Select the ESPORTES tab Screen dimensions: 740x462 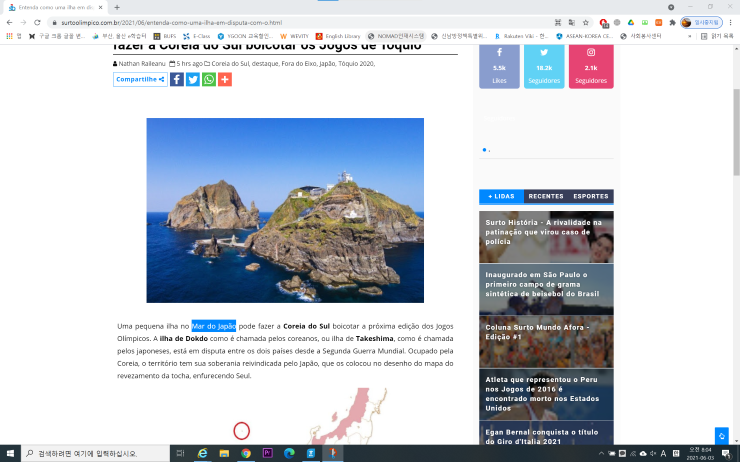[x=591, y=196]
